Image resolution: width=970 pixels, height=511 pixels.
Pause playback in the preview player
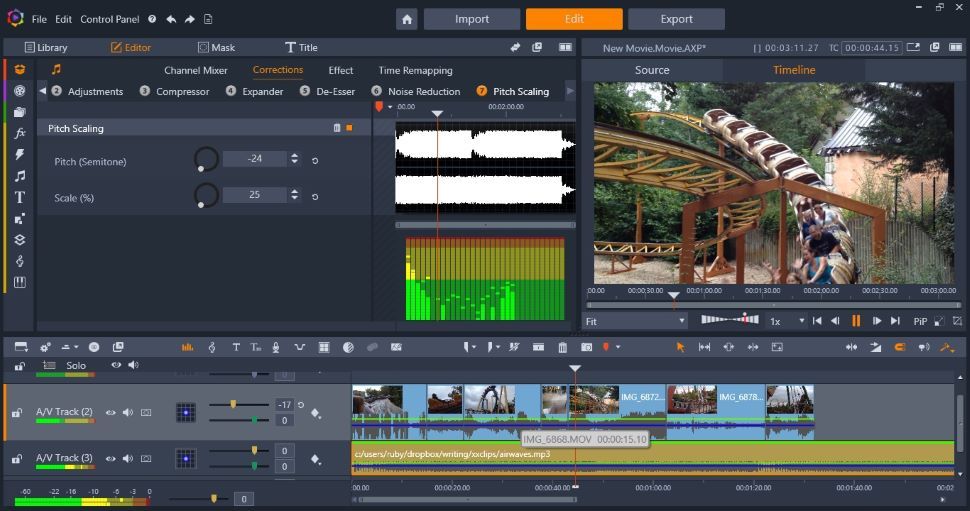(x=856, y=321)
